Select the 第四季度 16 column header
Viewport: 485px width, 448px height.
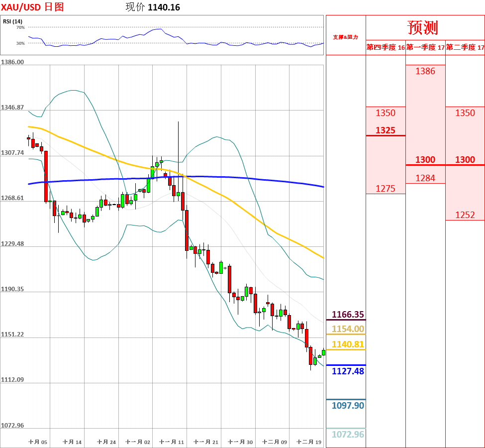[x=386, y=47]
